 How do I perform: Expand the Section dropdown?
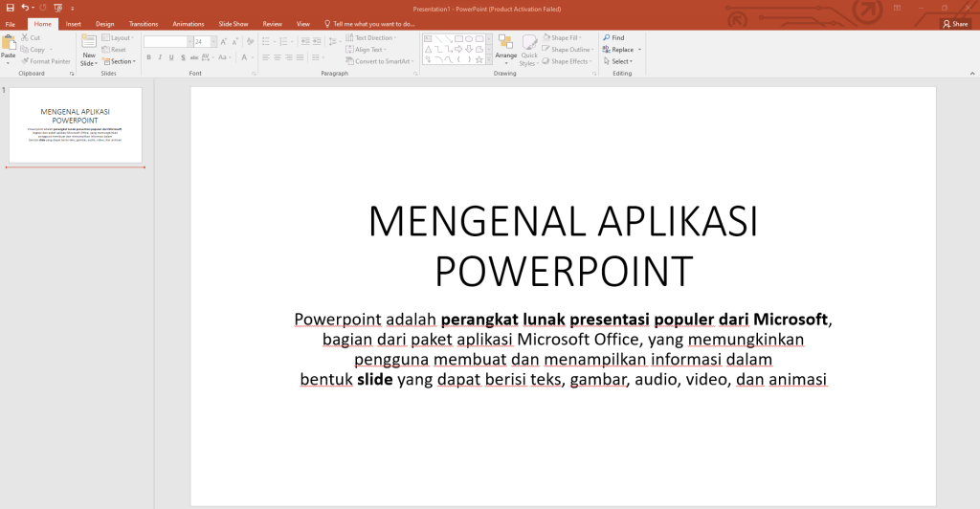click(120, 61)
